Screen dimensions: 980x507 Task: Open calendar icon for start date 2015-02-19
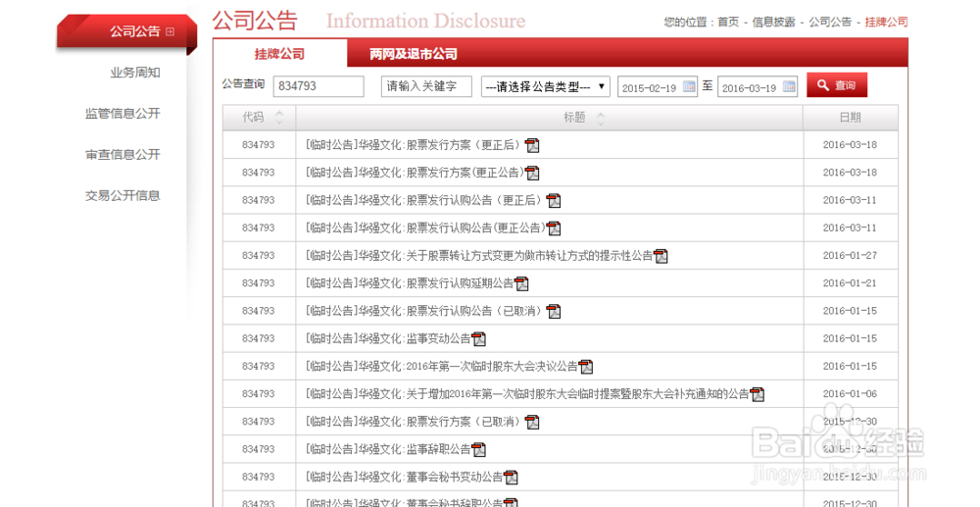tap(689, 86)
